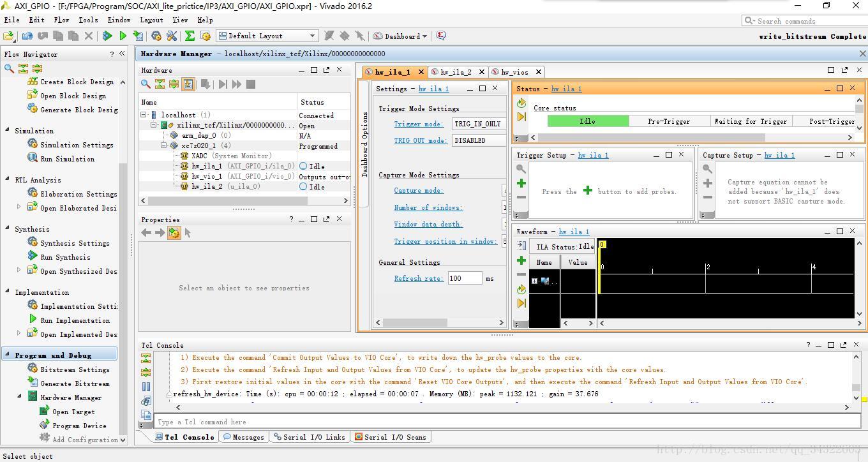Click the vertical Dashboard Options tab
The height and width of the screenshot is (462, 868).
tap(365, 144)
